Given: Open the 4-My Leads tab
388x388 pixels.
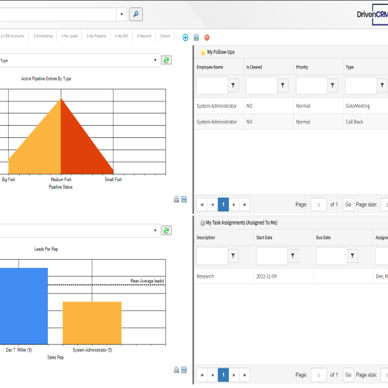Looking at the screenshot, I should tap(69, 36).
